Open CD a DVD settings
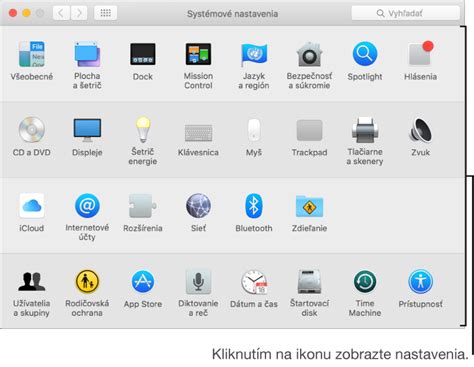474x367 pixels. pos(32,129)
